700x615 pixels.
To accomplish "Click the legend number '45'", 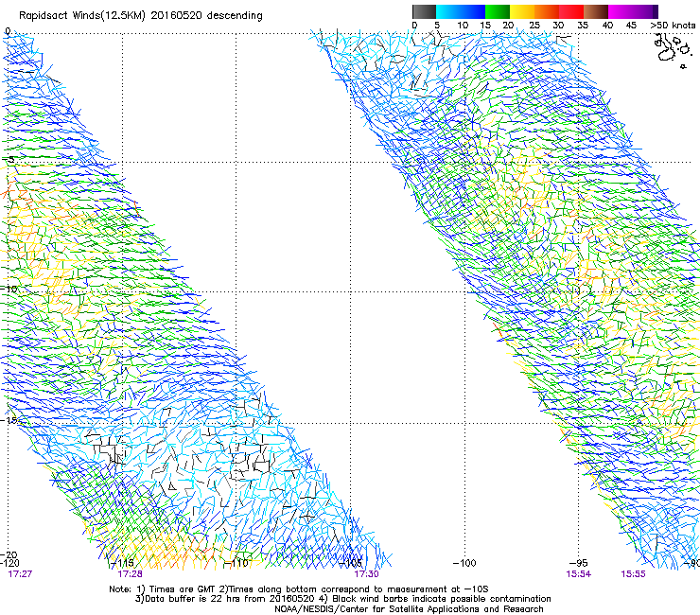I will click(x=631, y=26).
